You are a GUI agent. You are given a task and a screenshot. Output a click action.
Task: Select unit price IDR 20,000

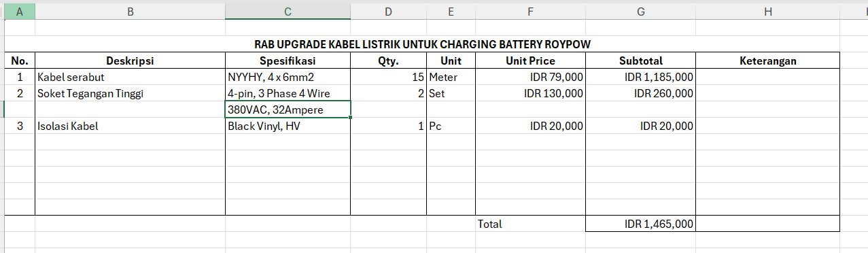point(530,126)
